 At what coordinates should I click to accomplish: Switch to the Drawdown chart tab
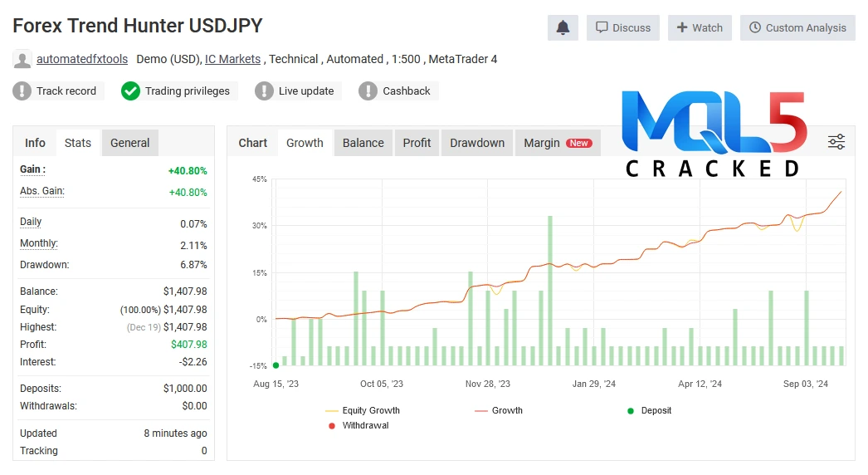pos(477,143)
